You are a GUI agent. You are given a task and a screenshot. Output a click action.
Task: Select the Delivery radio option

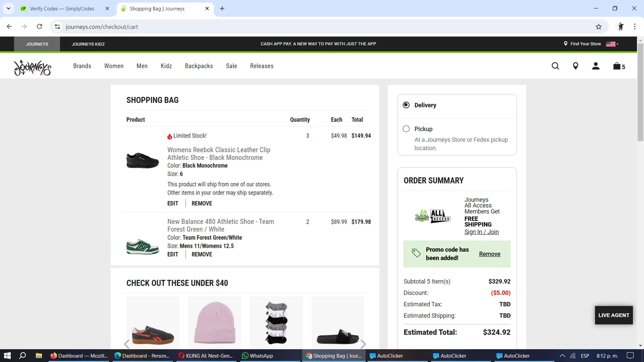click(406, 105)
